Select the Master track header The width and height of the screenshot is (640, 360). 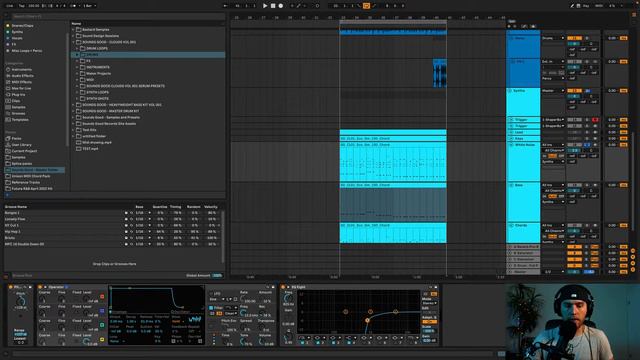tap(523, 272)
